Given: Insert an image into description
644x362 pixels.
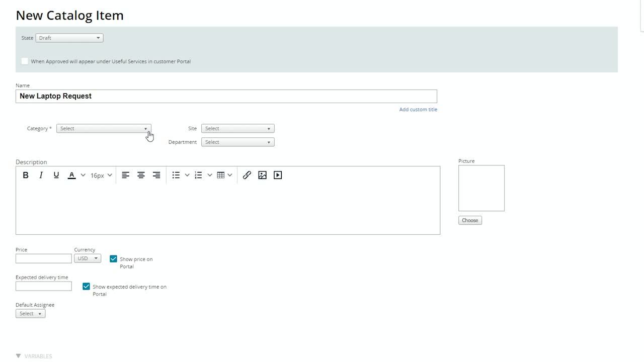Looking at the screenshot, I should [262, 175].
